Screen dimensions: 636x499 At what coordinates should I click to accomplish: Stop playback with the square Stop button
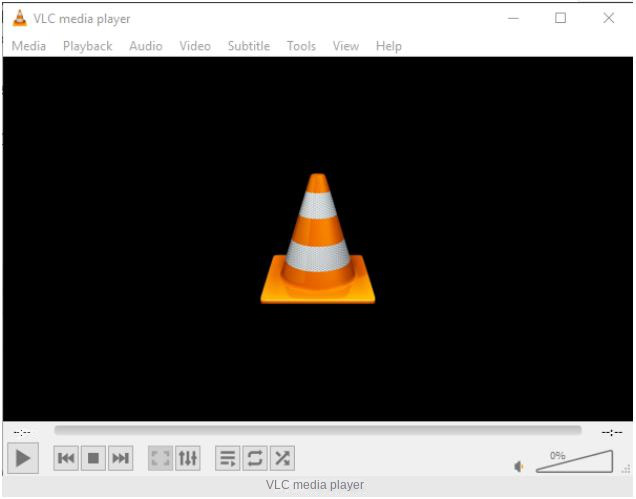pyautogui.click(x=93, y=458)
